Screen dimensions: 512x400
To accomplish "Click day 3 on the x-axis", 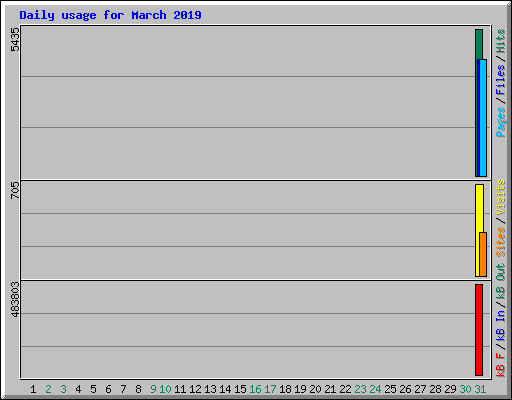I will pos(63,389).
